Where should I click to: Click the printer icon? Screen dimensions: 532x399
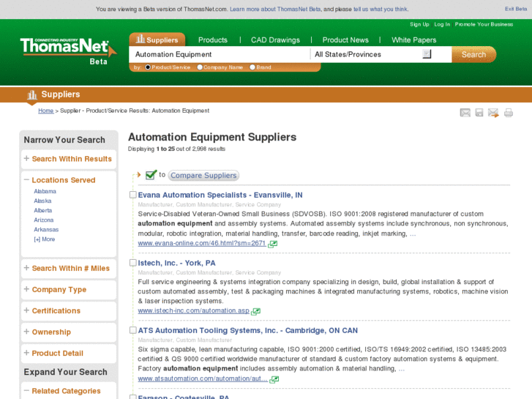point(509,113)
